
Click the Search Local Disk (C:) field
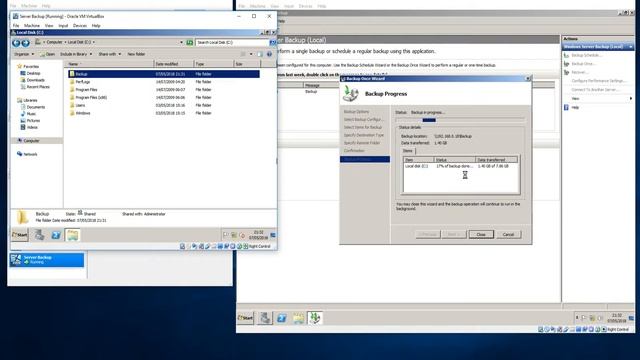point(232,42)
